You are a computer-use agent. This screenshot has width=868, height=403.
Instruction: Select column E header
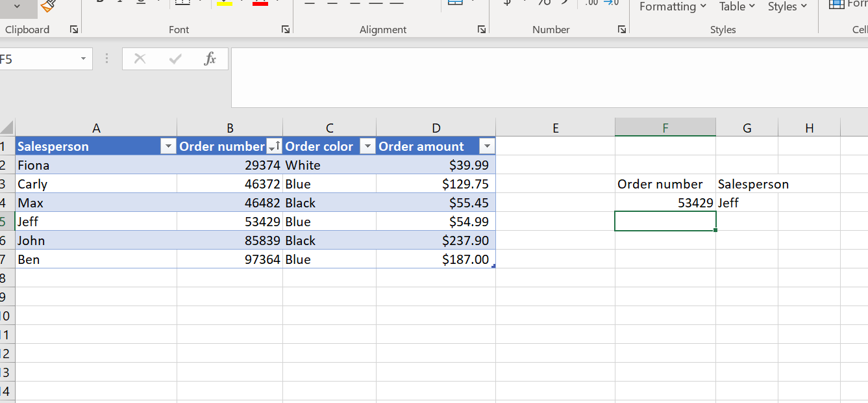(x=555, y=128)
